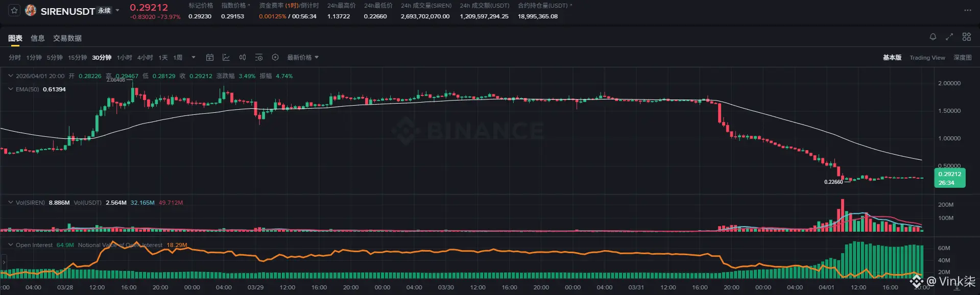Open the calendar date jump icon
Screen dimensions: 980x295
(210, 58)
